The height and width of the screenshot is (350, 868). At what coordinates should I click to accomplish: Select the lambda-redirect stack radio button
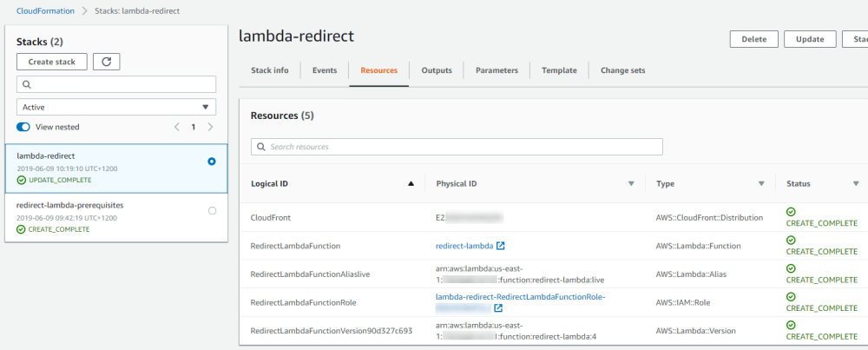pyautogui.click(x=212, y=162)
